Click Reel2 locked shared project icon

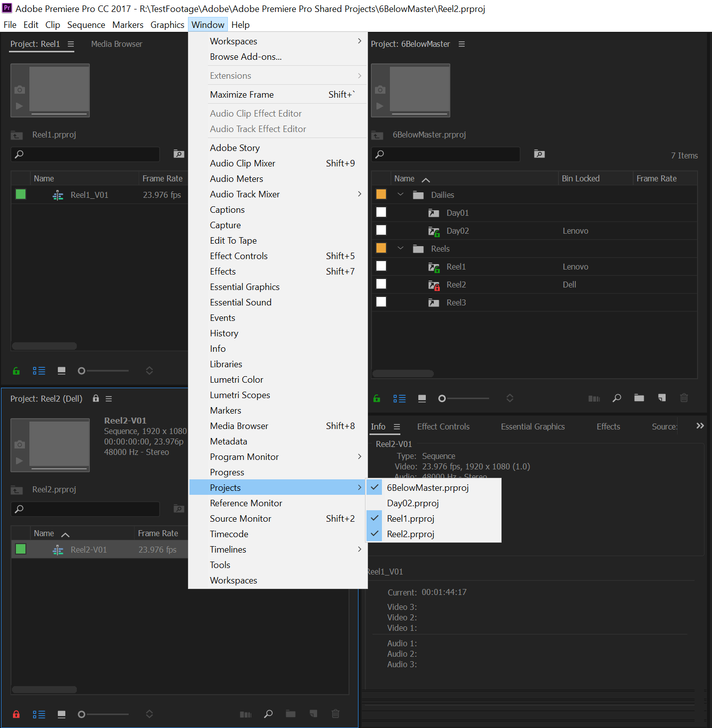434,285
